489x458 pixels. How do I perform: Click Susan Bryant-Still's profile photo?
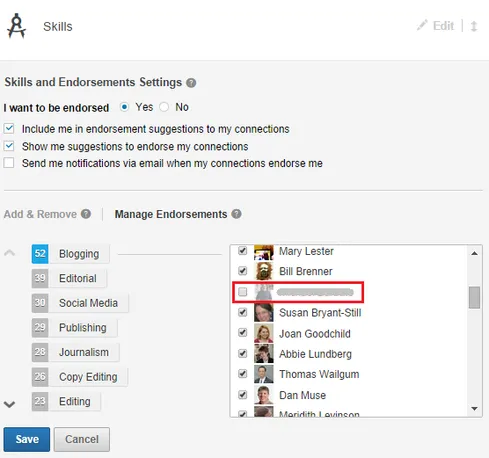click(264, 312)
